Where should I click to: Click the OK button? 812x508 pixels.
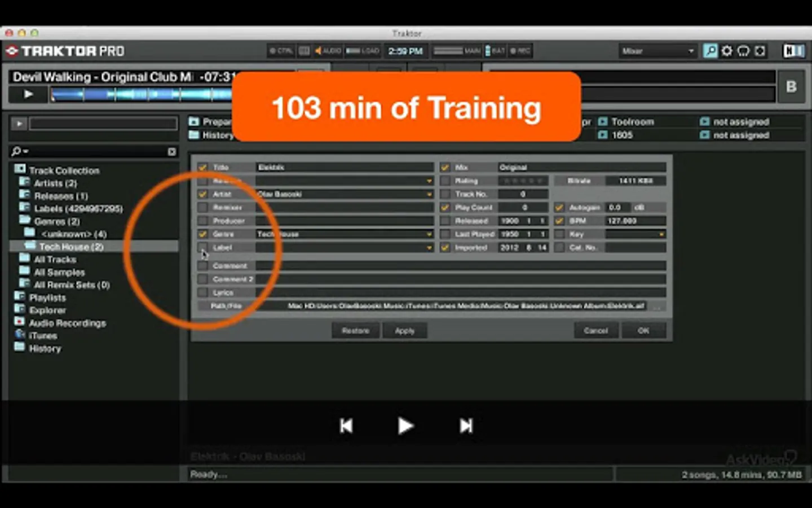pos(643,331)
